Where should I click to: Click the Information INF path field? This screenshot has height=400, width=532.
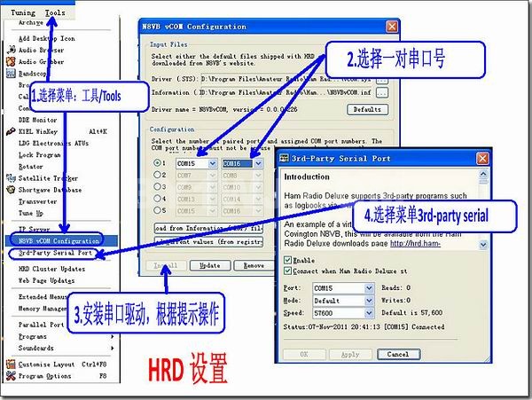[286, 92]
